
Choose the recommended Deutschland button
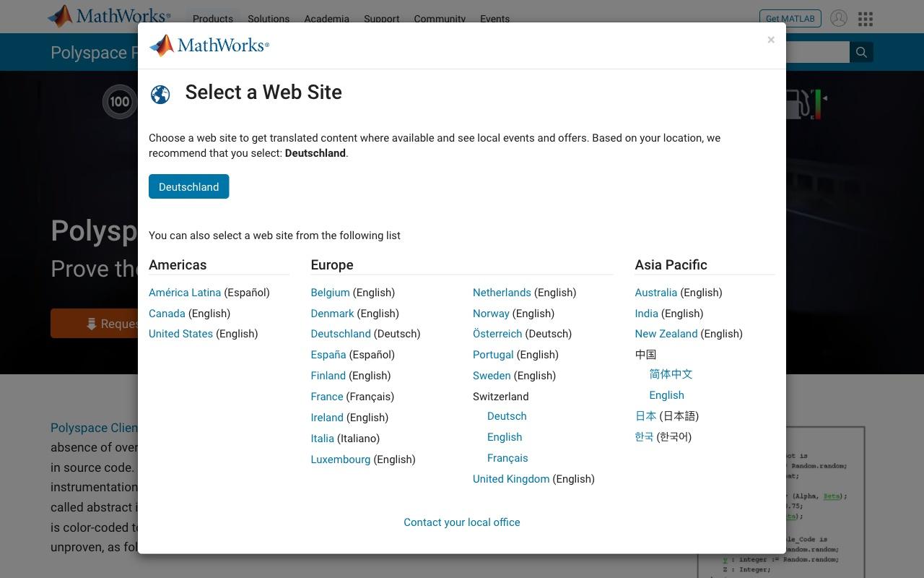(189, 186)
